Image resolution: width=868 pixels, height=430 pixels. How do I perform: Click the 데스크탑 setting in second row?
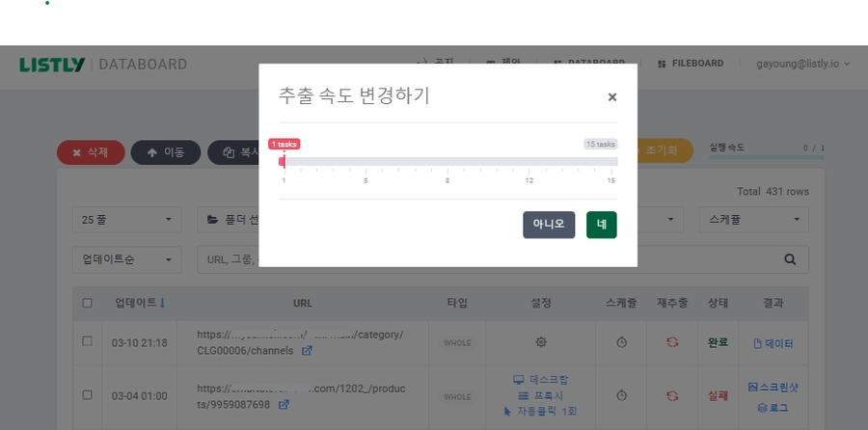coord(541,380)
